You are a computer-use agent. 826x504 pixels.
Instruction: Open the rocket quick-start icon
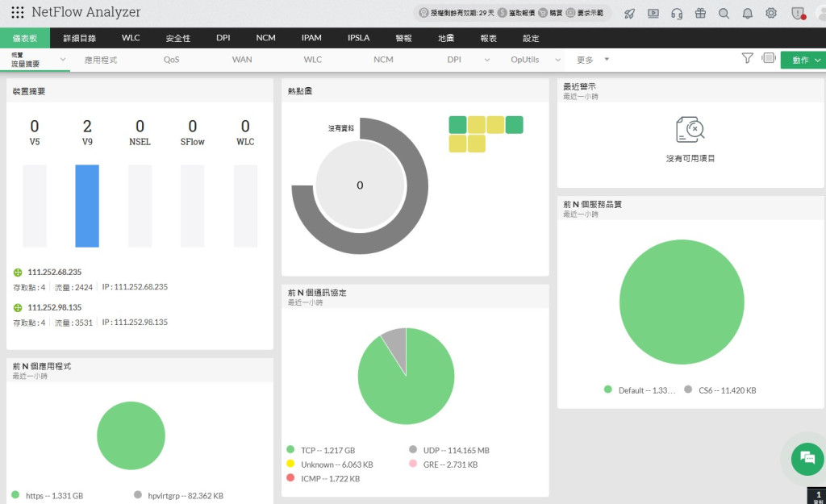point(629,14)
